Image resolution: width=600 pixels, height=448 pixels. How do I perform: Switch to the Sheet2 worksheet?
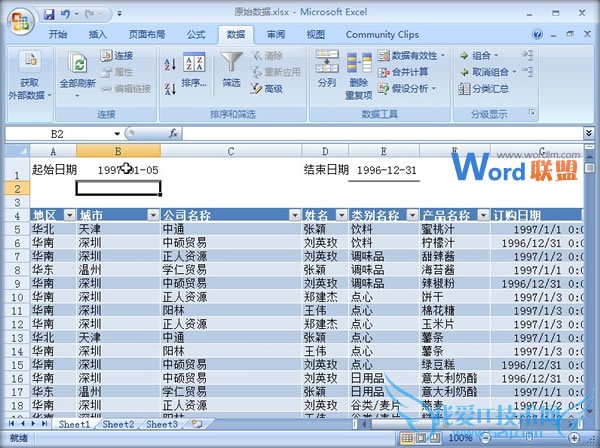coord(118,424)
